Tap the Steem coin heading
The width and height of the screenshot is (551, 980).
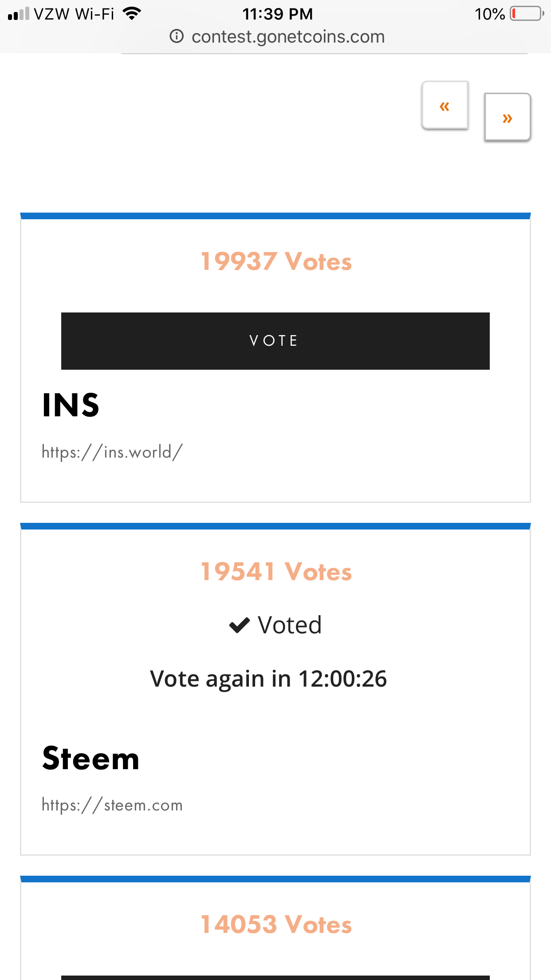click(91, 758)
